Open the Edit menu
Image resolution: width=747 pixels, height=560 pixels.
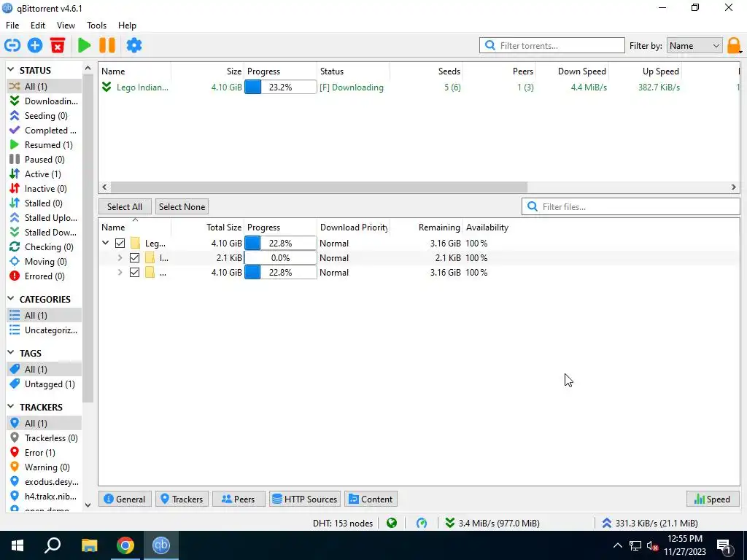(x=38, y=26)
